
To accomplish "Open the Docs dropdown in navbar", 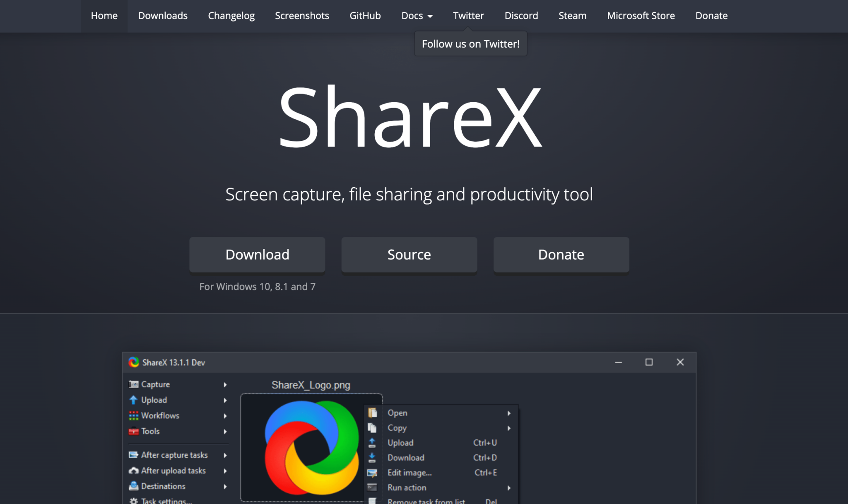I will [x=417, y=16].
